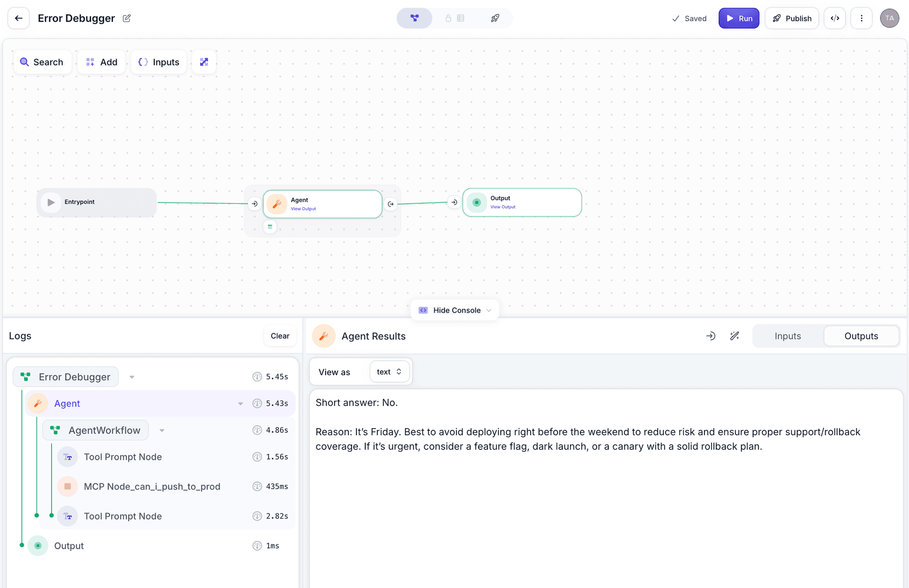Clear the Logs panel
The image size is (909, 588).
(280, 336)
